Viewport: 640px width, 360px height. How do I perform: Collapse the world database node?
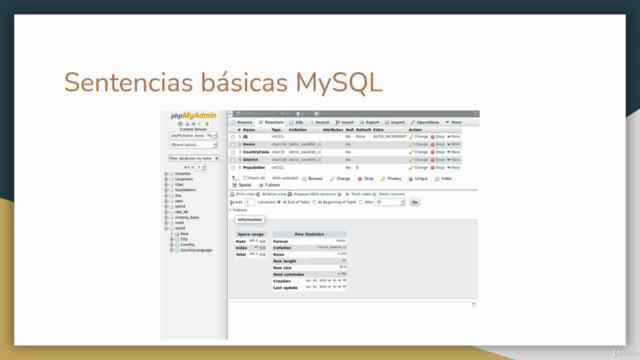pyautogui.click(x=167, y=229)
